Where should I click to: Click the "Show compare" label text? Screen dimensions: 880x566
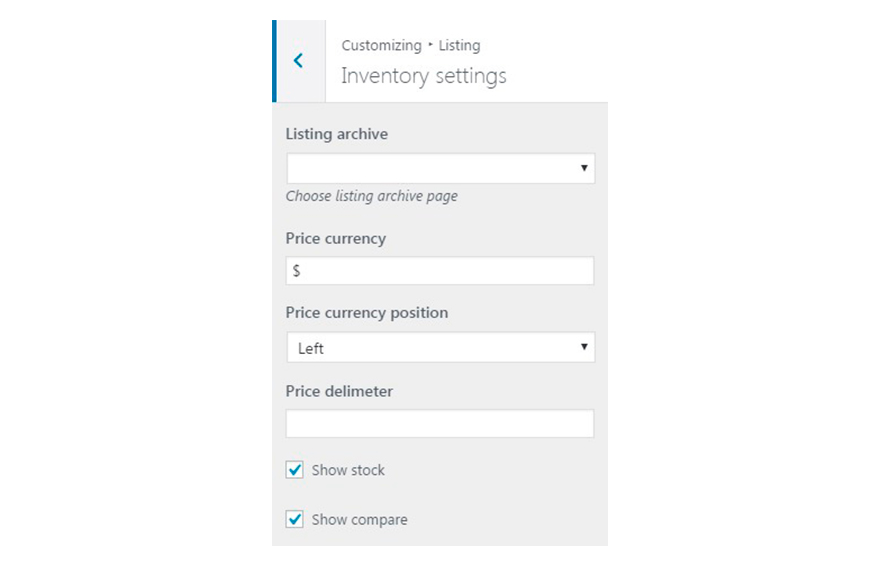click(359, 520)
